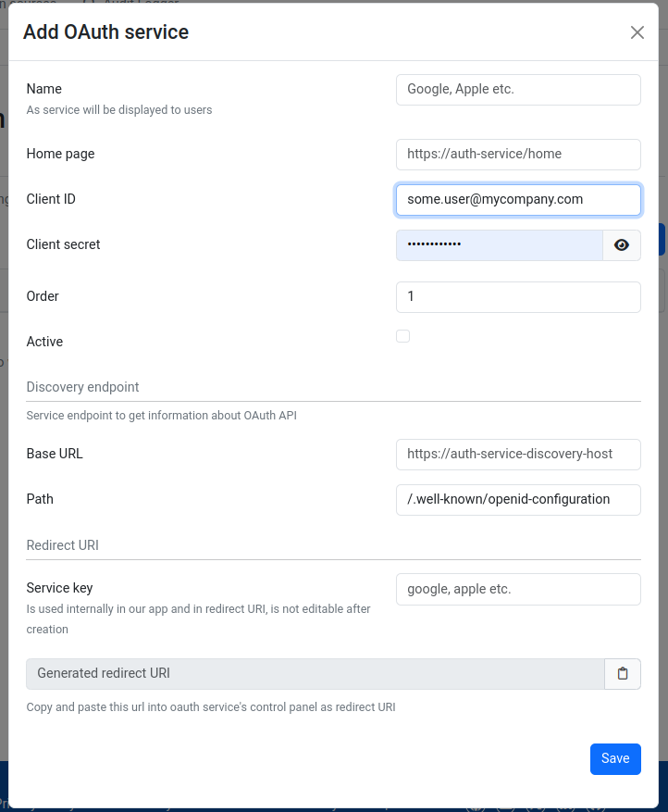Click the Active label text
This screenshot has height=812, width=668.
pos(44,342)
